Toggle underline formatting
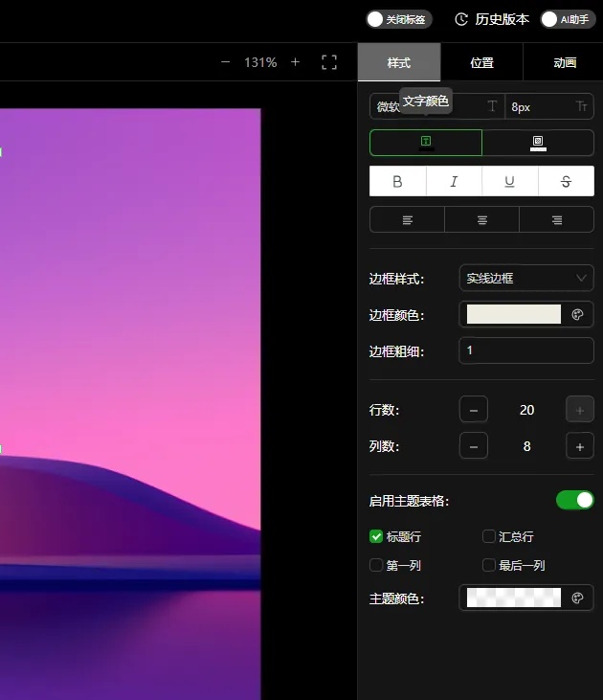603x700 pixels. 510,181
